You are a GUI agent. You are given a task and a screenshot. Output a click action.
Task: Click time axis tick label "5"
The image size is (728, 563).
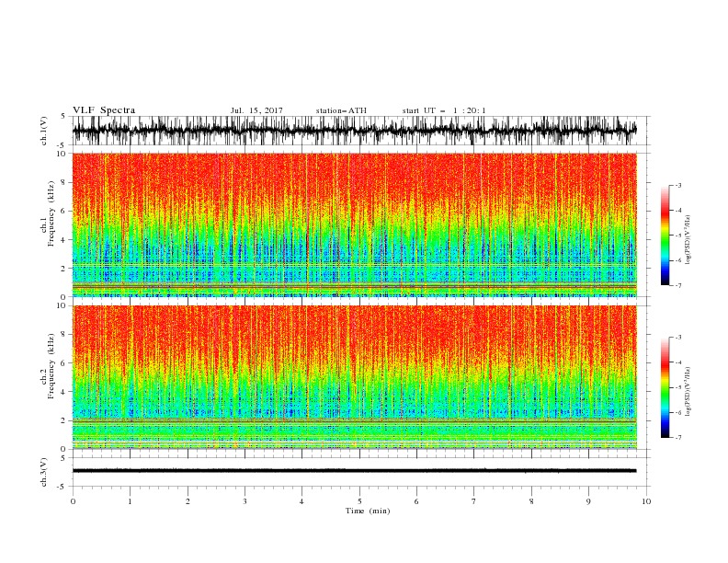359,501
